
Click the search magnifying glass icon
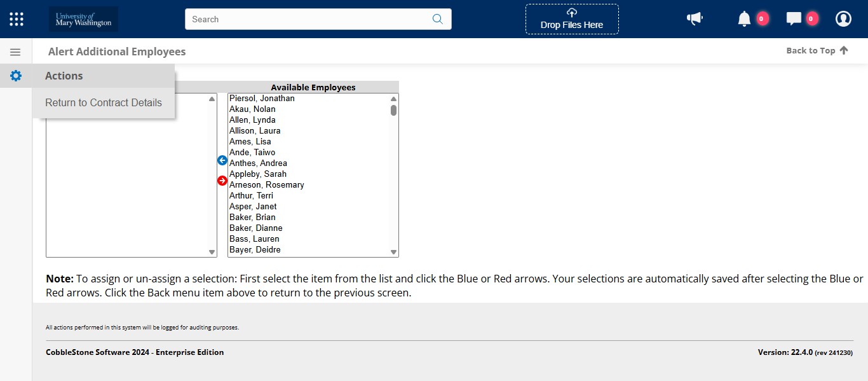[x=437, y=19]
